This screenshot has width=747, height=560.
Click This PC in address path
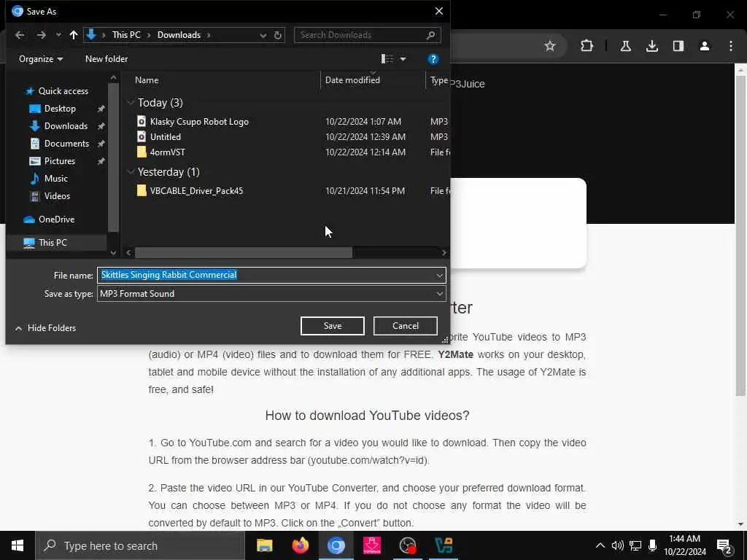[x=126, y=35]
